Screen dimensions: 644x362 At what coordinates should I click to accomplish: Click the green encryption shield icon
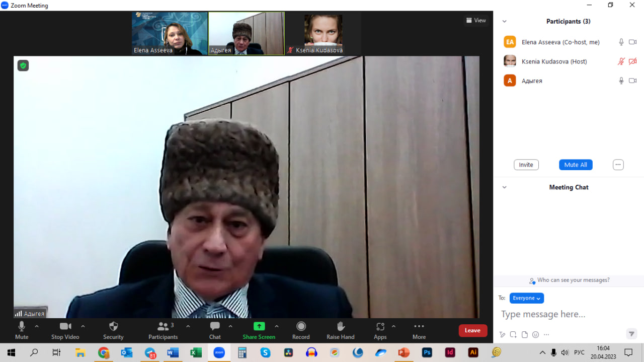pos(23,65)
